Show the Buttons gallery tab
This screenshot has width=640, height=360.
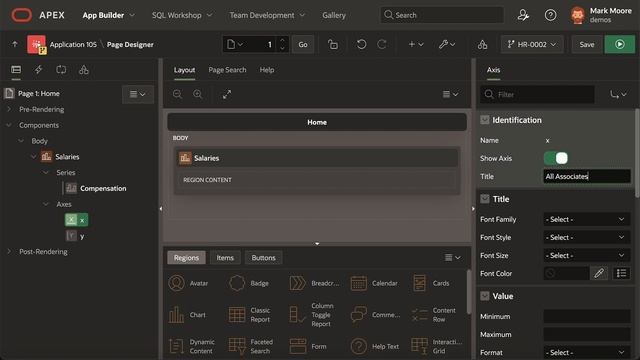[x=263, y=258]
